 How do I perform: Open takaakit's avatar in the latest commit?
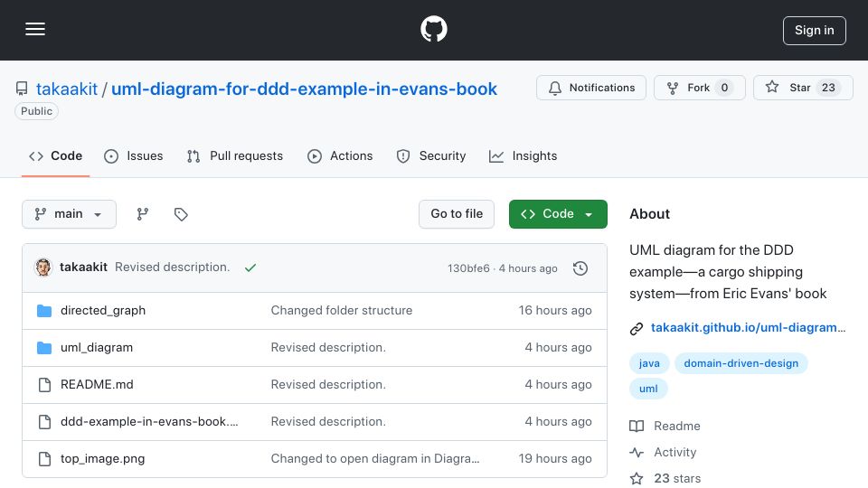(x=43, y=267)
